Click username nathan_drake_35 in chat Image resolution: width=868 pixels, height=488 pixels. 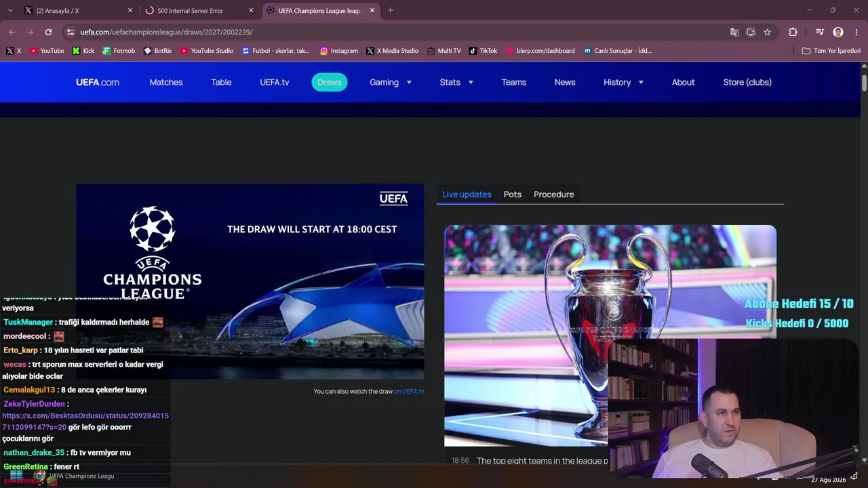(x=34, y=452)
